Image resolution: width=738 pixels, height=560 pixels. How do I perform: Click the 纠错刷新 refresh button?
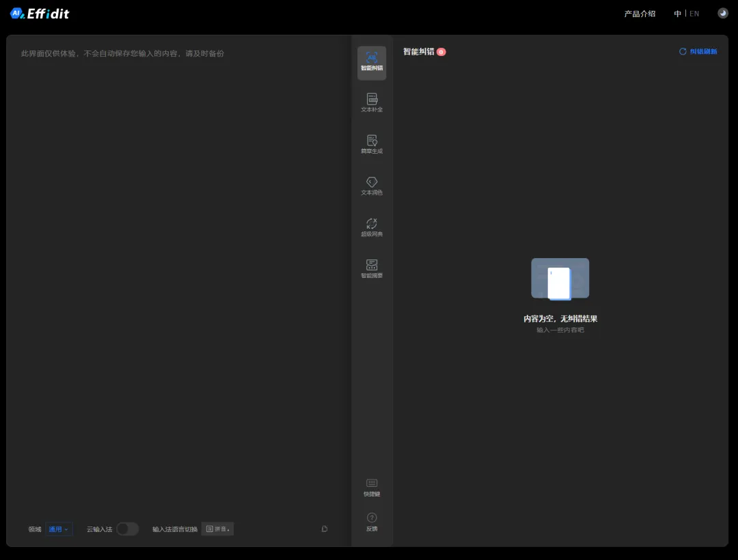pyautogui.click(x=698, y=52)
